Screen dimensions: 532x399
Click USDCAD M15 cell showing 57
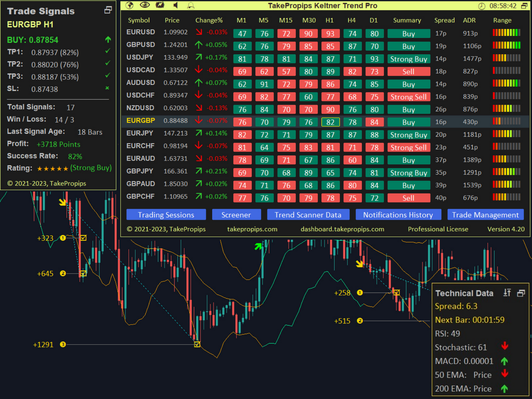point(286,72)
